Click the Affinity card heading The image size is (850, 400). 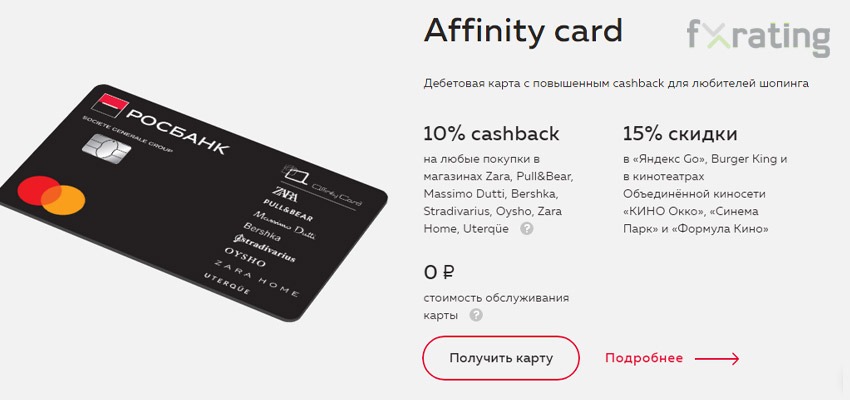click(523, 31)
